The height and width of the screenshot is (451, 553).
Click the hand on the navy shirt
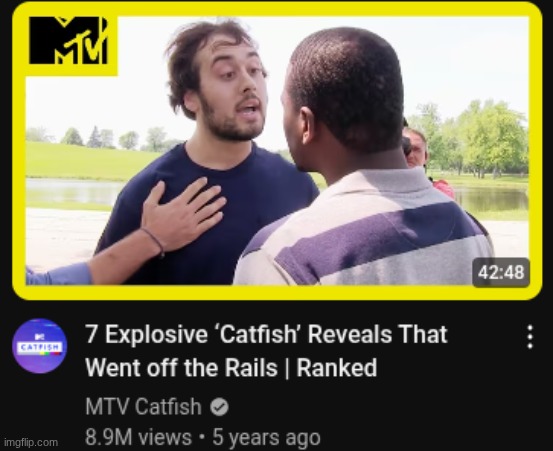(182, 215)
